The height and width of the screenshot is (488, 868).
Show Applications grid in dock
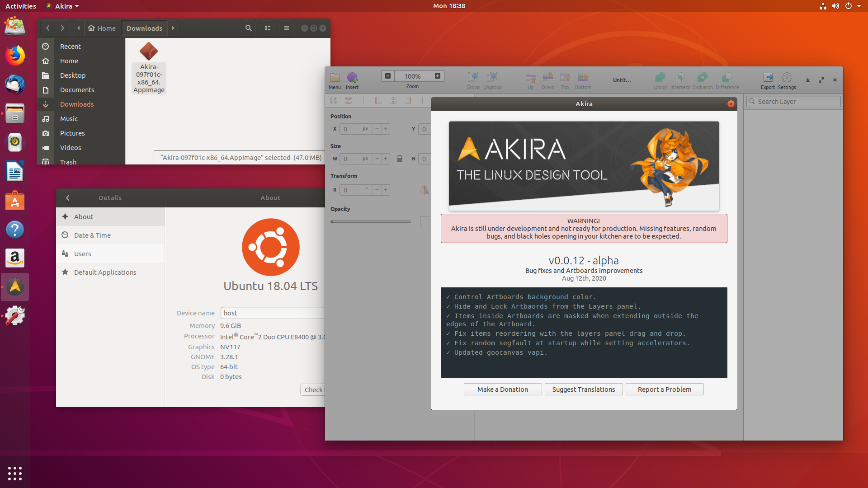point(15,473)
